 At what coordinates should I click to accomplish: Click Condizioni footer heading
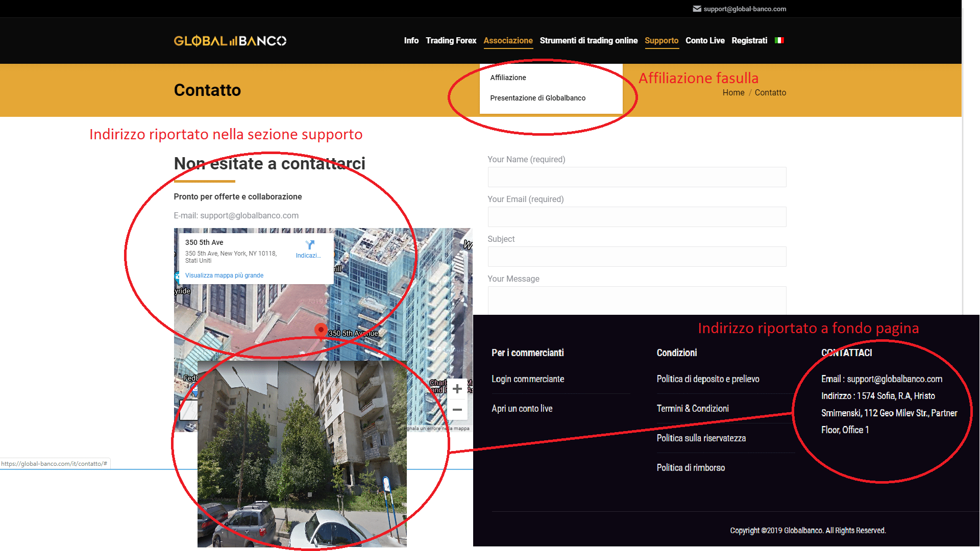pos(677,353)
